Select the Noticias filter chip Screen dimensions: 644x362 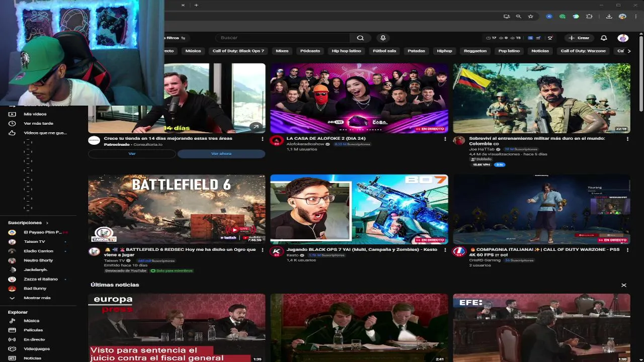tap(540, 51)
